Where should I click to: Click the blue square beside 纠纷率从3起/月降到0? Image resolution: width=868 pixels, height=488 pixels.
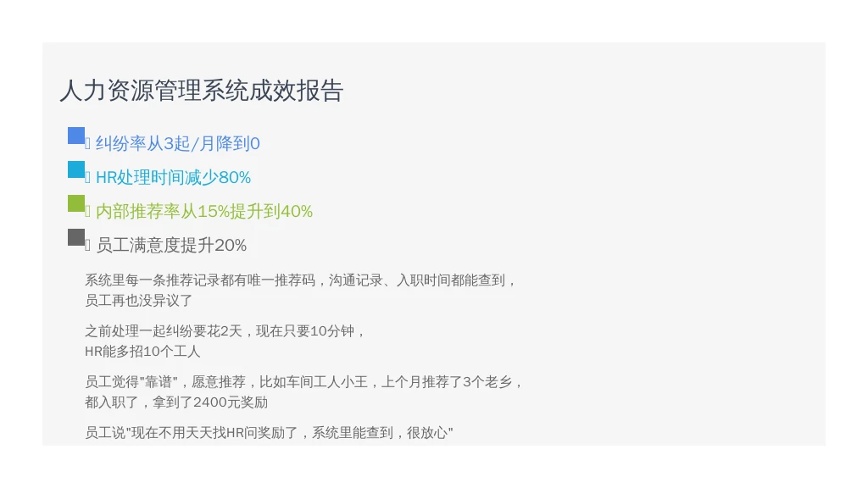76,136
